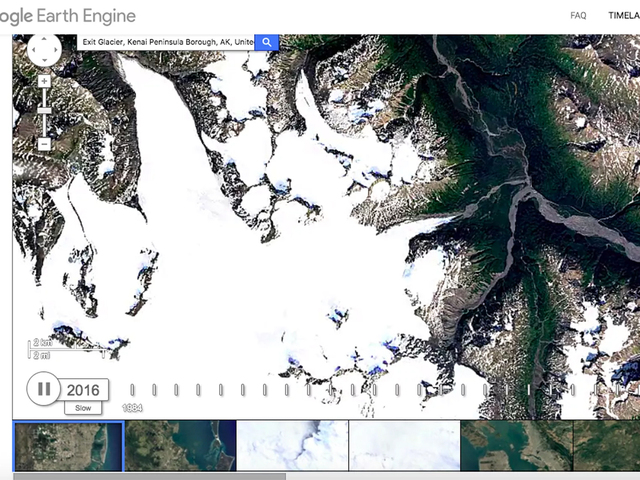Pause the timelapse playback
The image size is (640, 480).
tap(44, 388)
